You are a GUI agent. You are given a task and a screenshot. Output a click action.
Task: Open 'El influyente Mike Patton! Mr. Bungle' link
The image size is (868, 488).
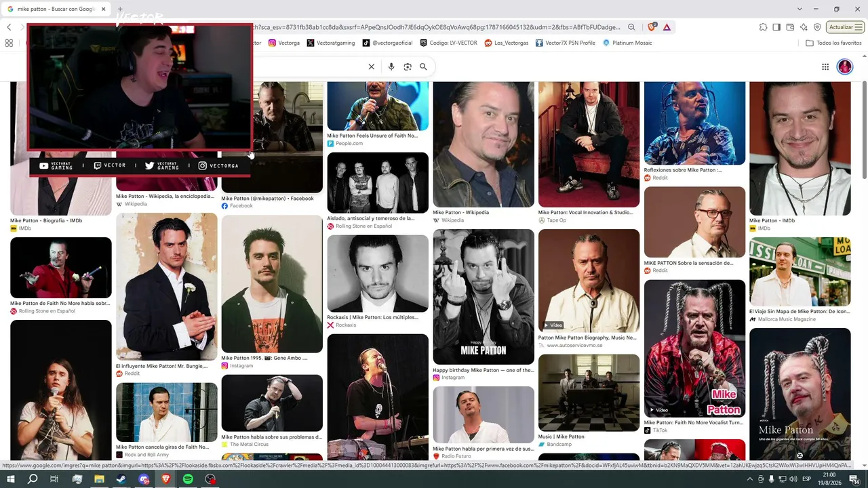pos(162,366)
